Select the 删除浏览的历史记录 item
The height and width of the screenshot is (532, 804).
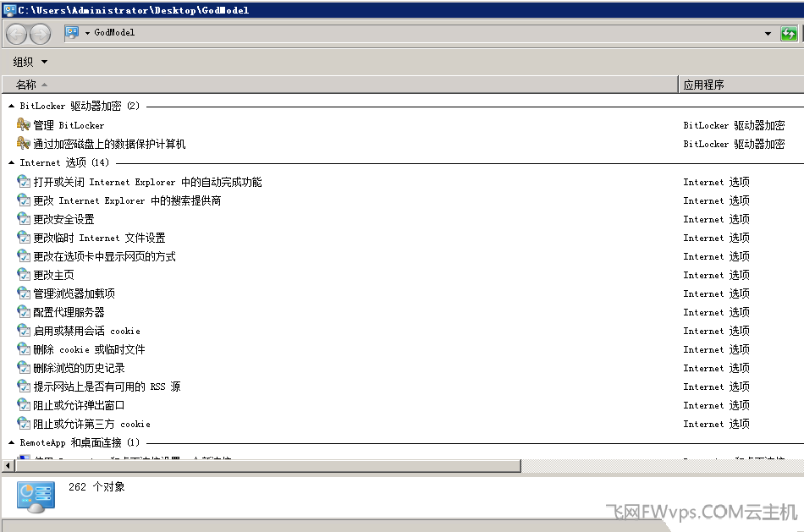79,369
